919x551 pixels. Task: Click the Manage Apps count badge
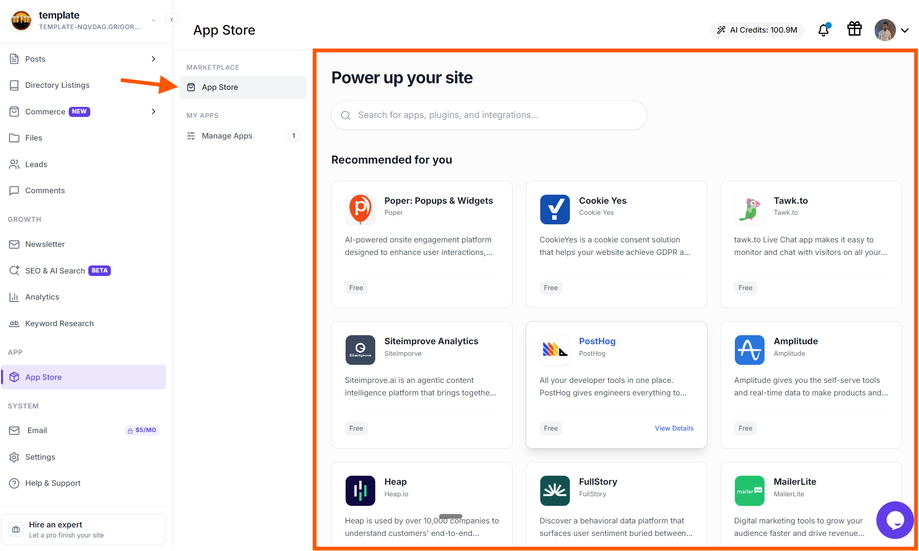(x=294, y=136)
